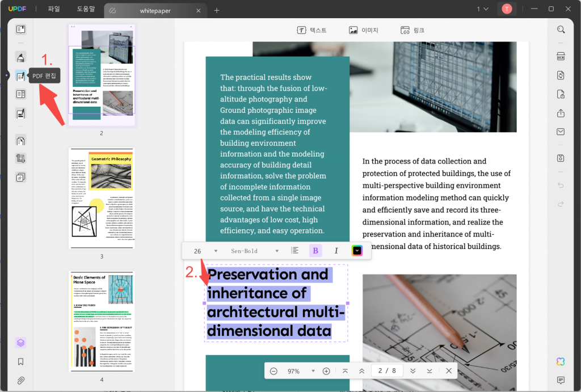This screenshot has width=581, height=392.
Task: Toggle Bold formatting on selected text
Action: pos(315,251)
